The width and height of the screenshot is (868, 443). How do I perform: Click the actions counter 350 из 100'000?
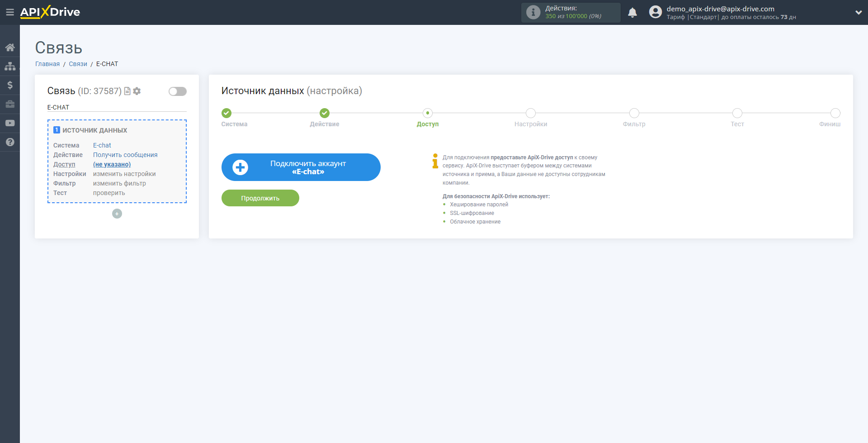573,16
